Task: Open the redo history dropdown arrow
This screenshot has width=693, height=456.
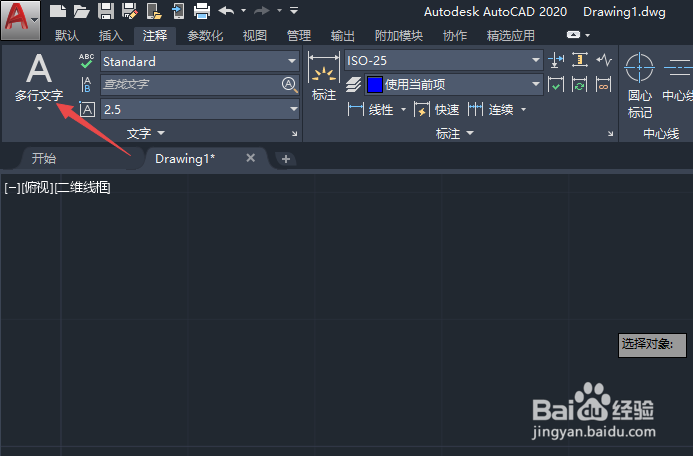Action: 279,11
